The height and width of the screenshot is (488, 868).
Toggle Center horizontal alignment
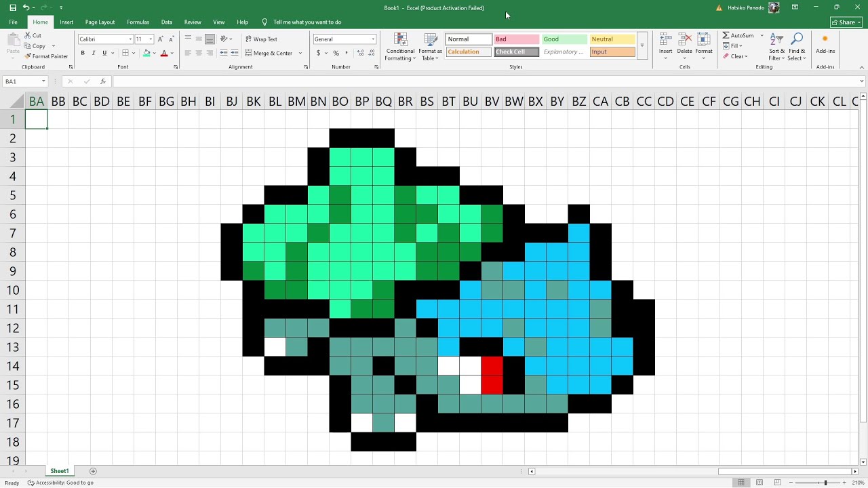[x=199, y=53]
